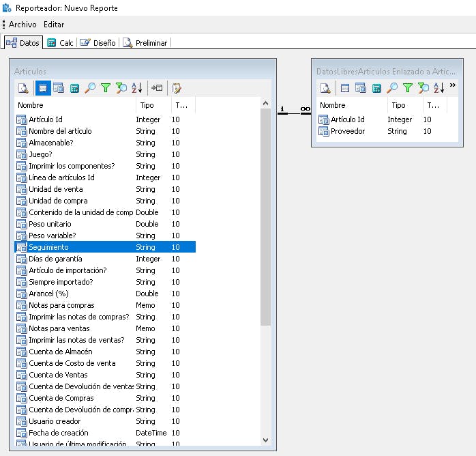Select the fields table icon in Artículos toolbar
The height and width of the screenshot is (456, 476).
click(x=42, y=88)
